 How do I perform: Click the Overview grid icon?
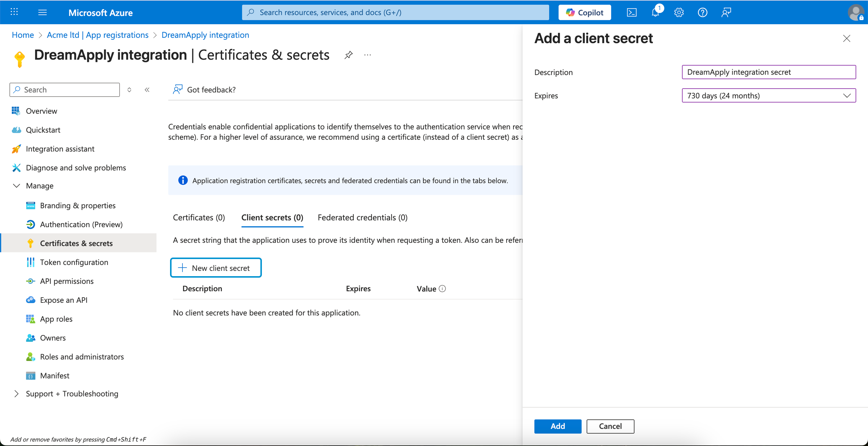(16, 111)
